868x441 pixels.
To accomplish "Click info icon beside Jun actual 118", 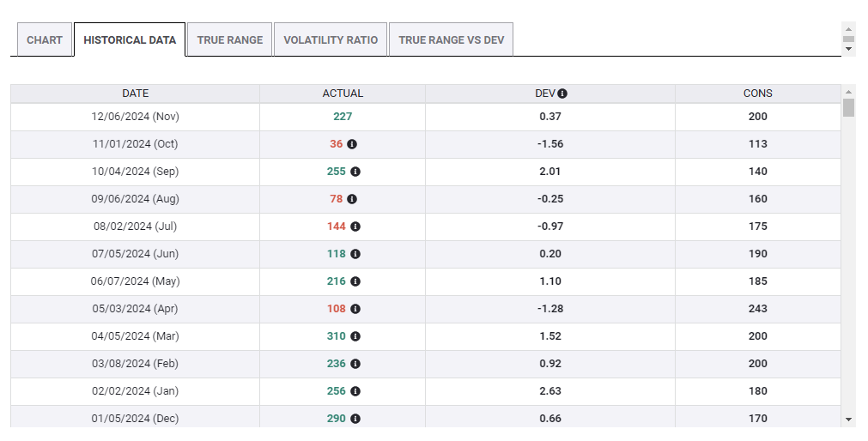I will click(x=355, y=254).
